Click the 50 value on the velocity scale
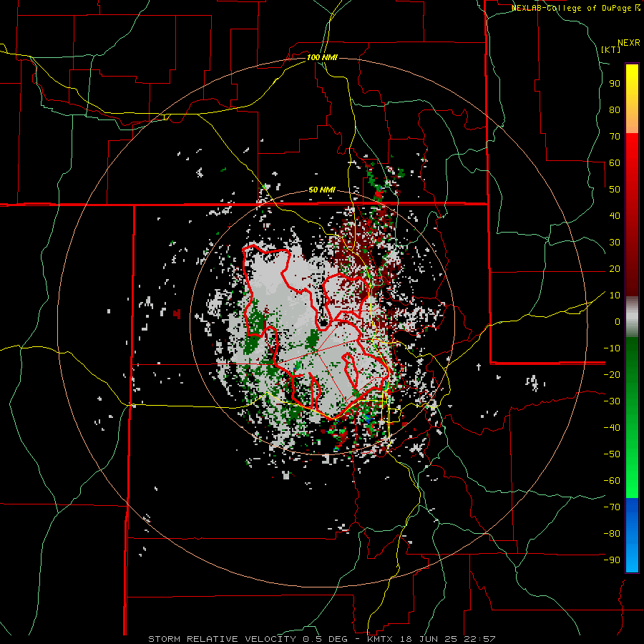The image size is (644, 644). click(x=615, y=190)
